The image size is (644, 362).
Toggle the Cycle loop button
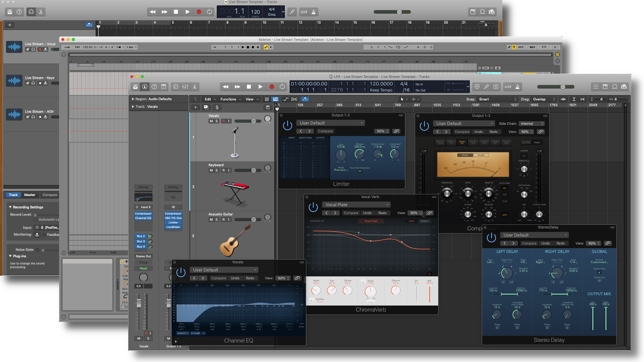point(282,87)
